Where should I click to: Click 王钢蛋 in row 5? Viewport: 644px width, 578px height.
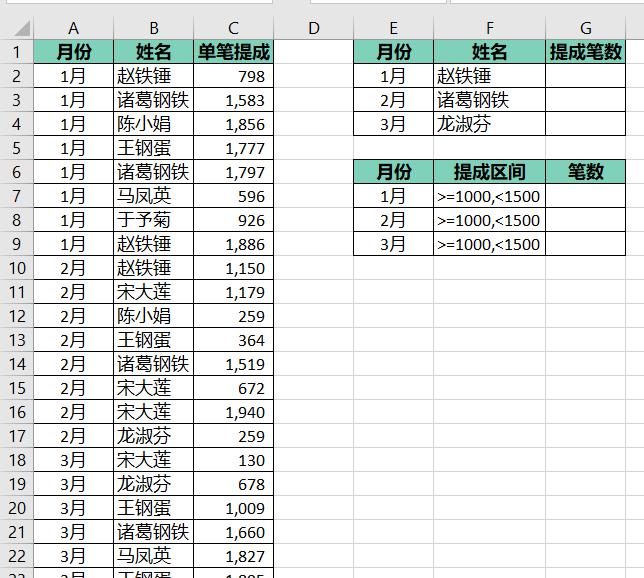[x=144, y=148]
